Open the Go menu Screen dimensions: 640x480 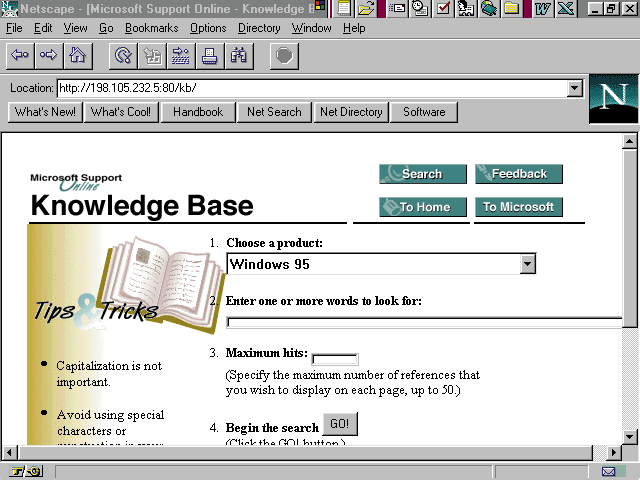[x=106, y=28]
